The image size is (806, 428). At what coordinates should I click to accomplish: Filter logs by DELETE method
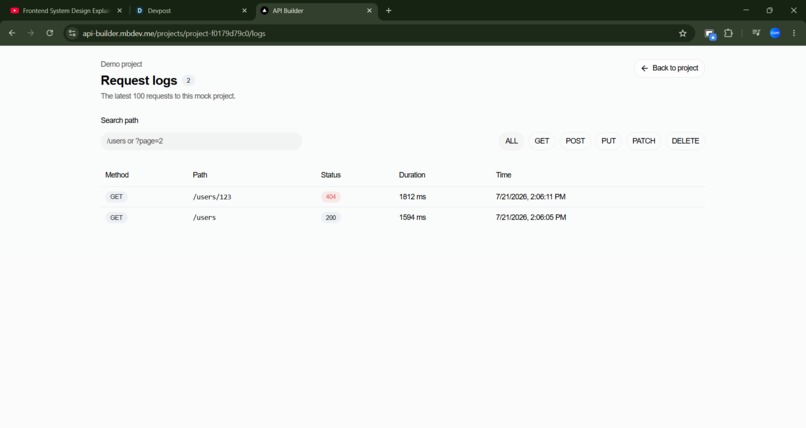click(685, 141)
